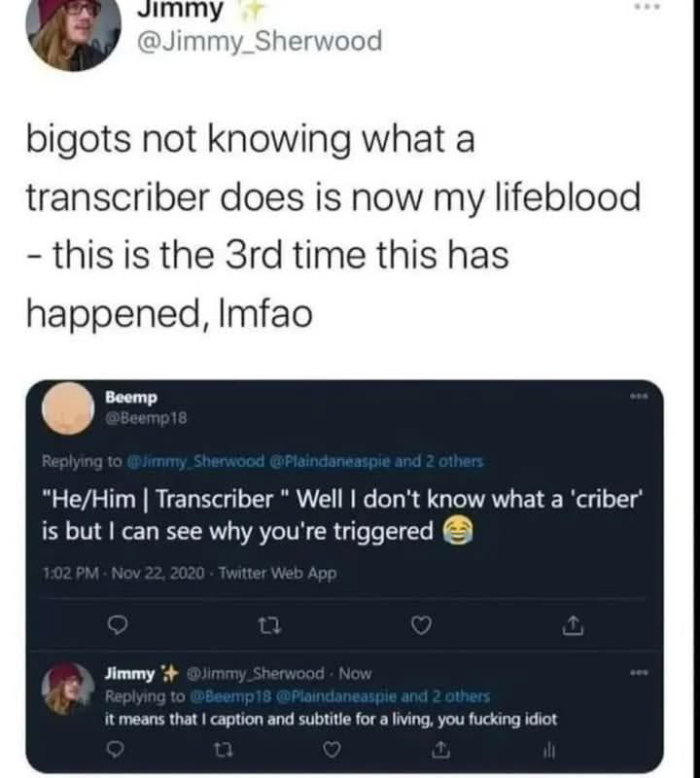Open the @Jimmy_Sherwood handle at top

(x=260, y=41)
